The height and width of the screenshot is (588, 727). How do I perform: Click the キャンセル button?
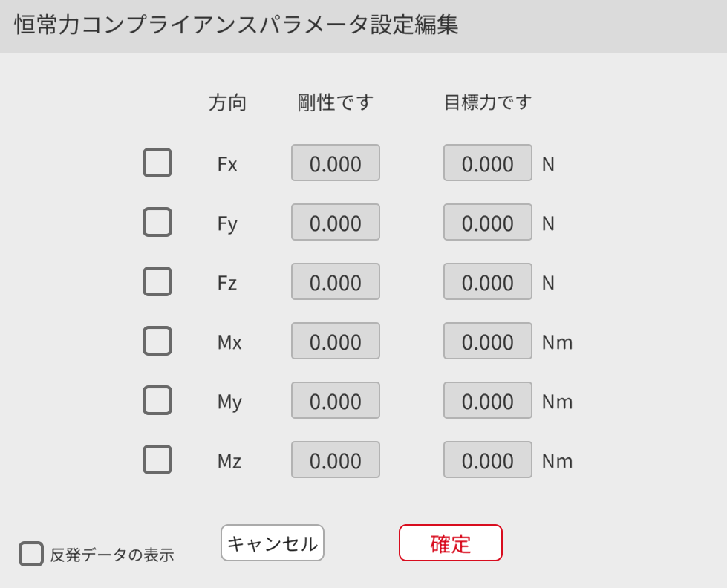(x=273, y=543)
